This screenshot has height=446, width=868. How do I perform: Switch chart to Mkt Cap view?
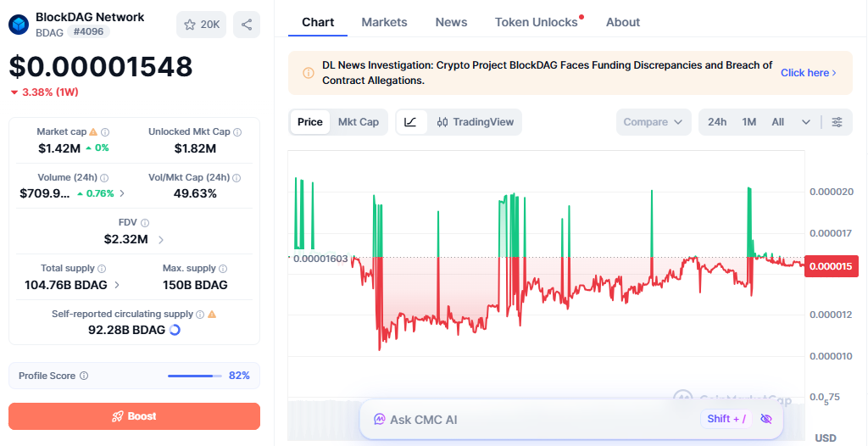pyautogui.click(x=359, y=122)
